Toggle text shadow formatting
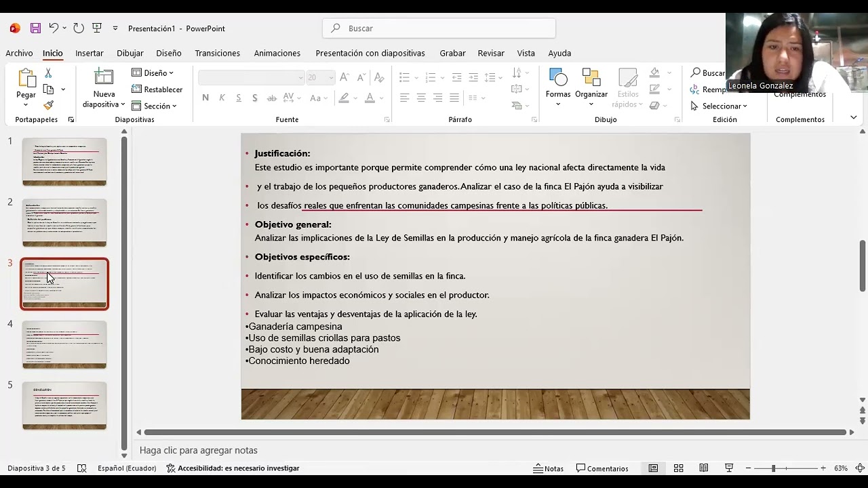The height and width of the screenshot is (488, 868). [255, 98]
